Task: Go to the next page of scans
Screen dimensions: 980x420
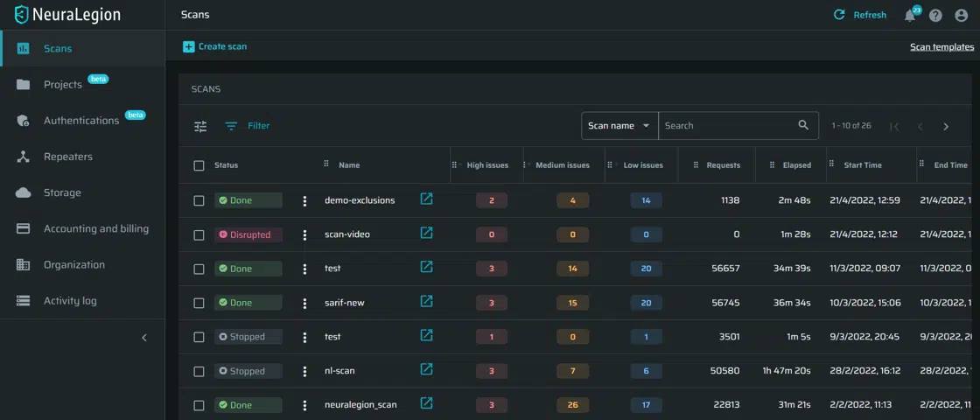Action: click(x=946, y=126)
